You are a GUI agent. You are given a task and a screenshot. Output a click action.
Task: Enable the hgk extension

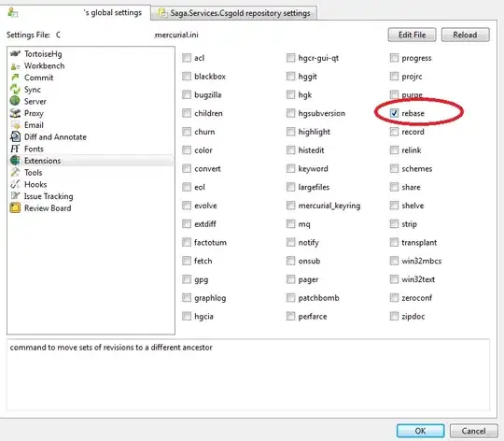tap(290, 95)
